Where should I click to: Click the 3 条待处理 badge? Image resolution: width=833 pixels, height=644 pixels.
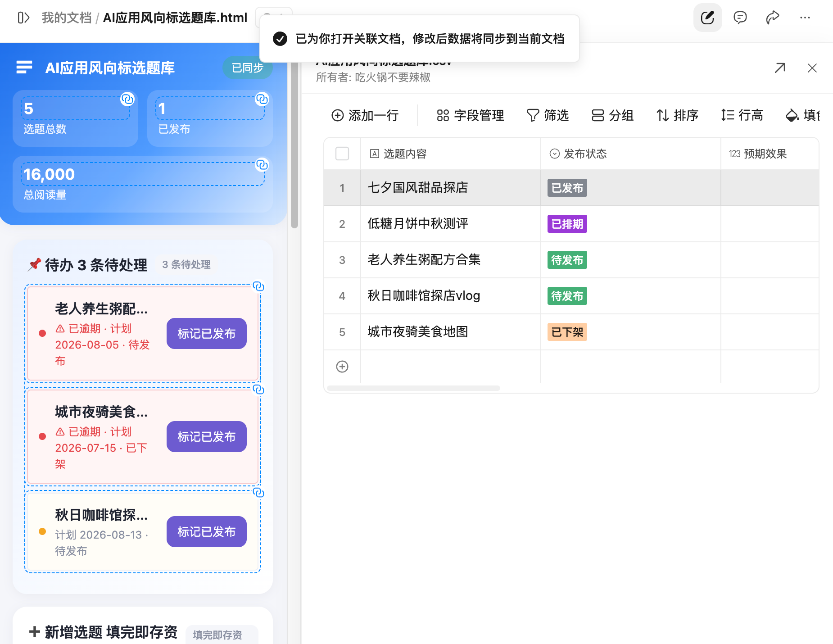186,264
